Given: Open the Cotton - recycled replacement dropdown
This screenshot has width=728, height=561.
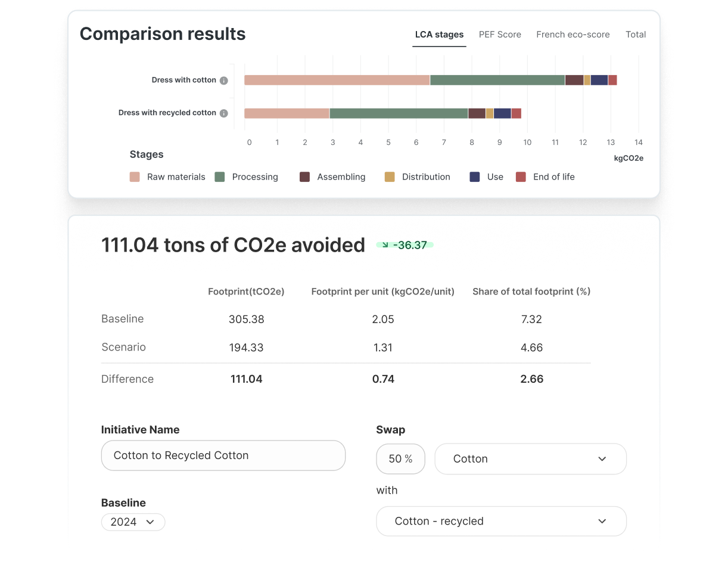Looking at the screenshot, I should click(x=501, y=521).
